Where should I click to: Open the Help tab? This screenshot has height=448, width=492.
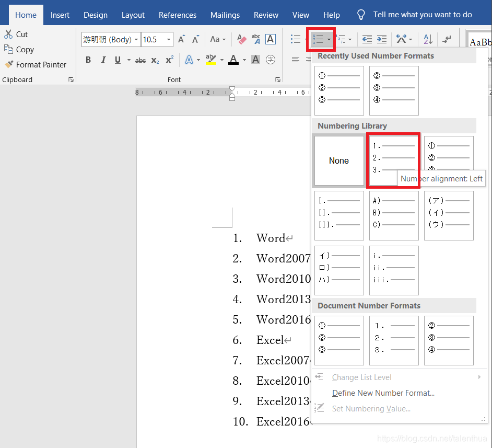[331, 15]
